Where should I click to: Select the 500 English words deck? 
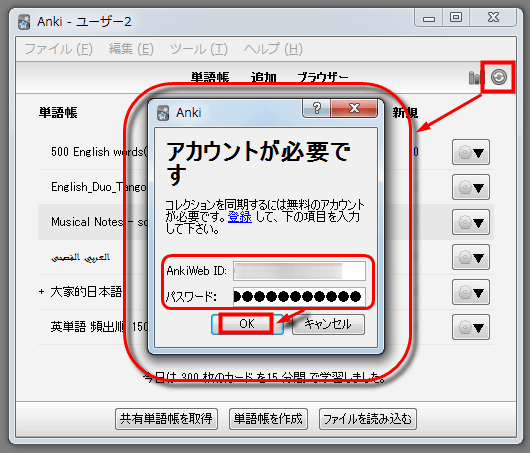click(x=99, y=152)
